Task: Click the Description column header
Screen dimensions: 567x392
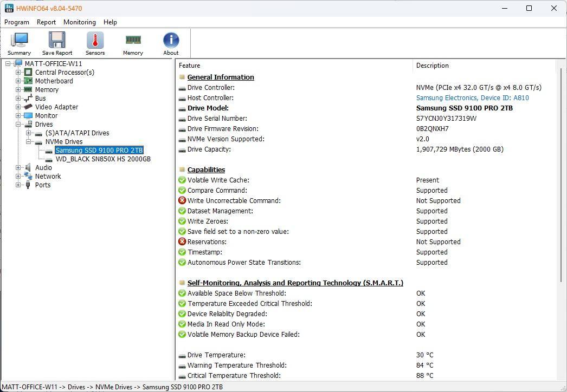Action: tap(432, 66)
